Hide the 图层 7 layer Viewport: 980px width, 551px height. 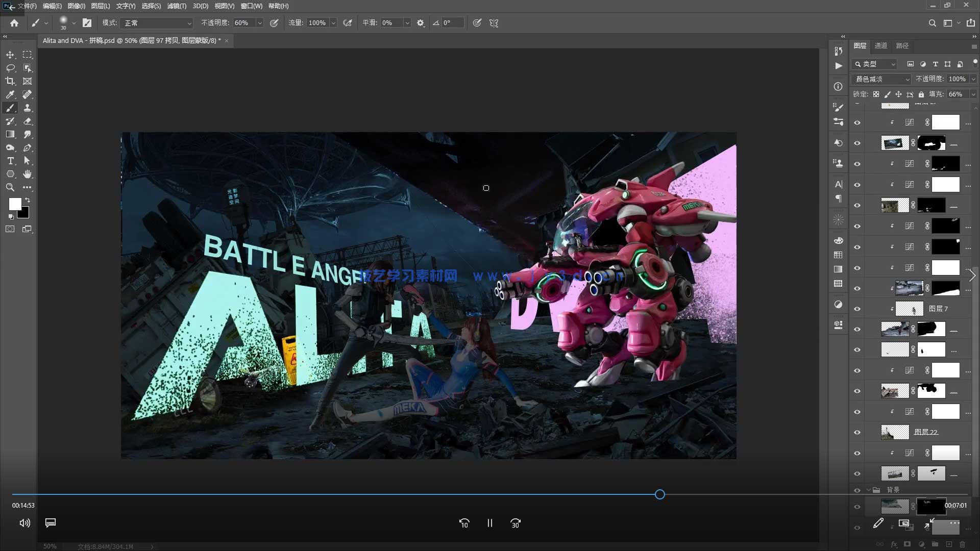(x=857, y=309)
